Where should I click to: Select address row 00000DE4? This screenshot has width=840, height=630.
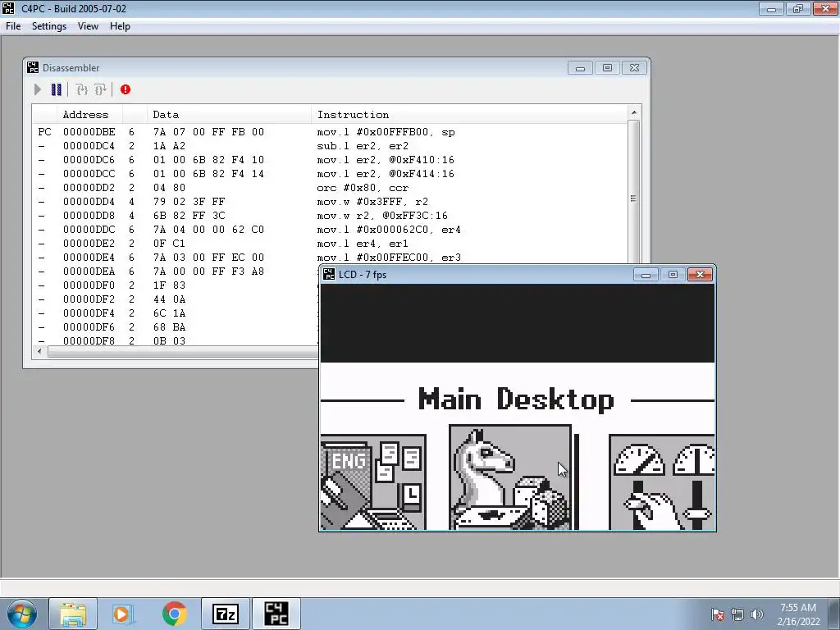[x=330, y=257]
